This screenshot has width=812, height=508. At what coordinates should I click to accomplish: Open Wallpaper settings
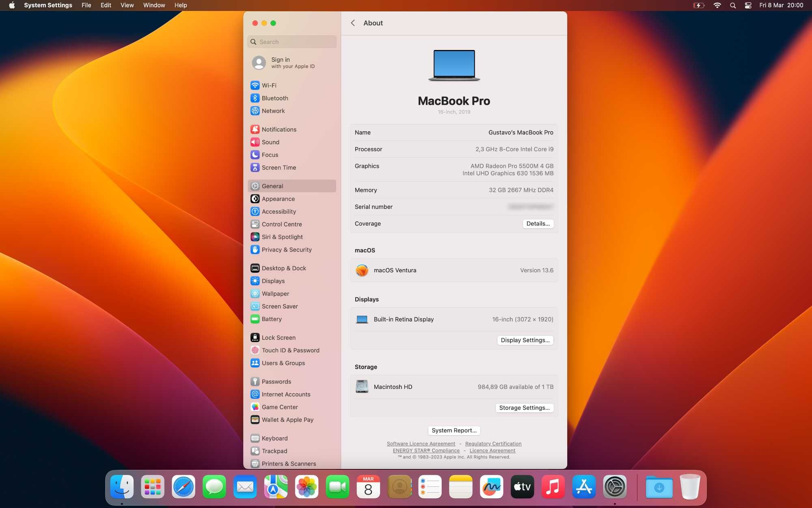292,293
